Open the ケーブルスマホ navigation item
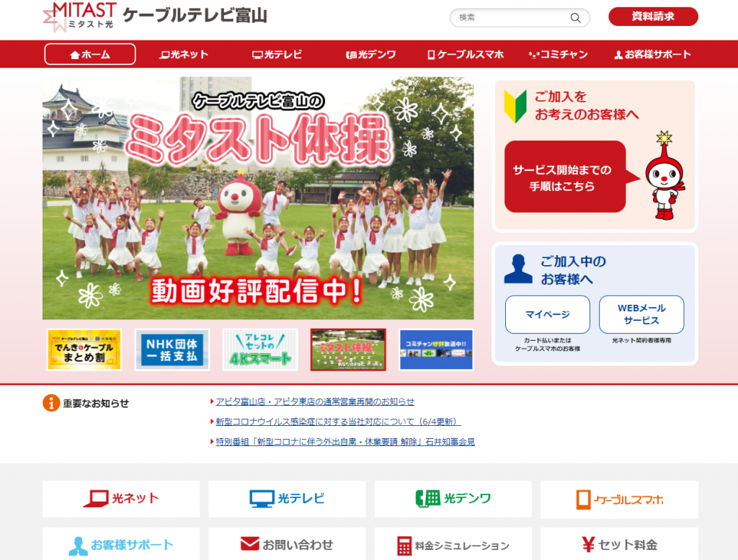 tap(465, 55)
